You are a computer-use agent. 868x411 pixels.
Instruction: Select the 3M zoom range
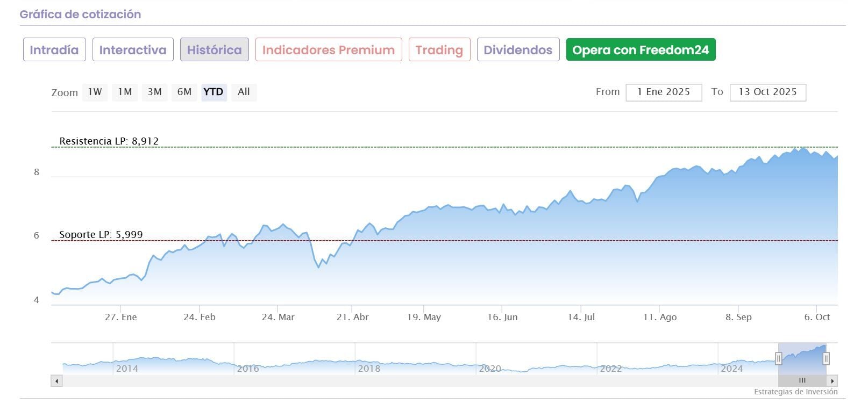[155, 92]
